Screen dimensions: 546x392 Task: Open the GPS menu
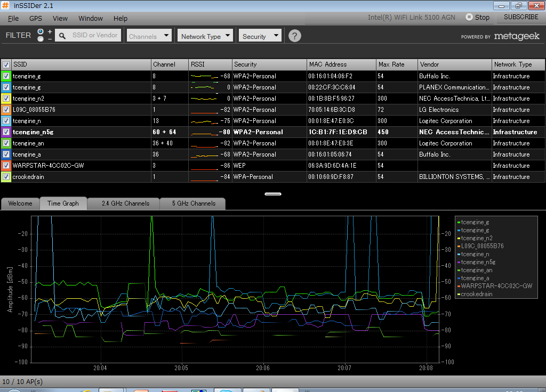click(36, 19)
